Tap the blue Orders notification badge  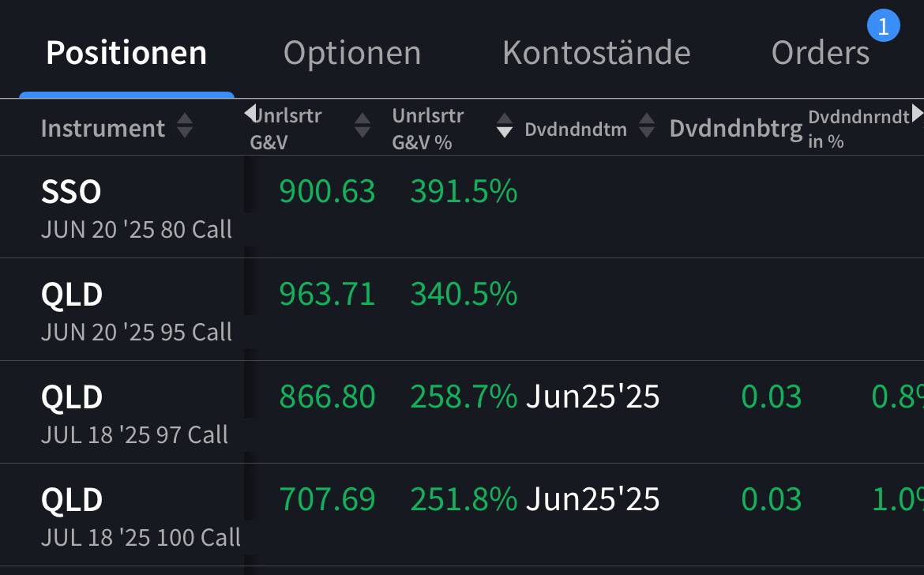(x=883, y=27)
